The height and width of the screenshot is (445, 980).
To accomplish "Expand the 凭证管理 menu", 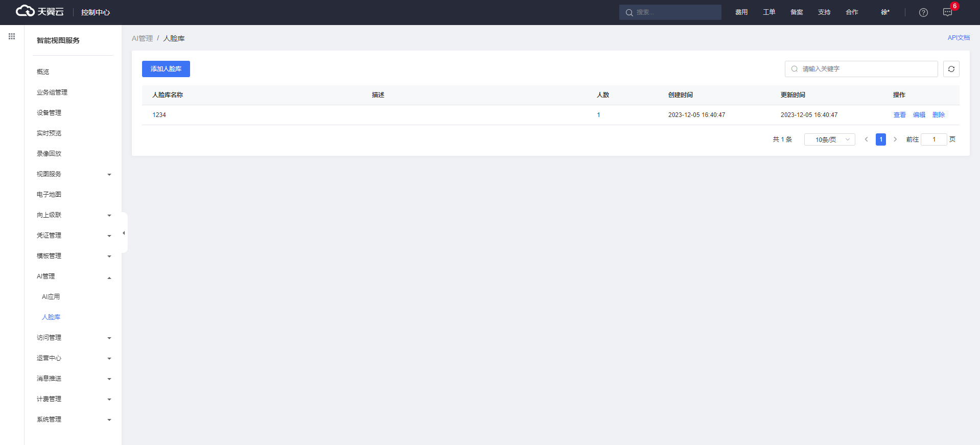I will [74, 236].
